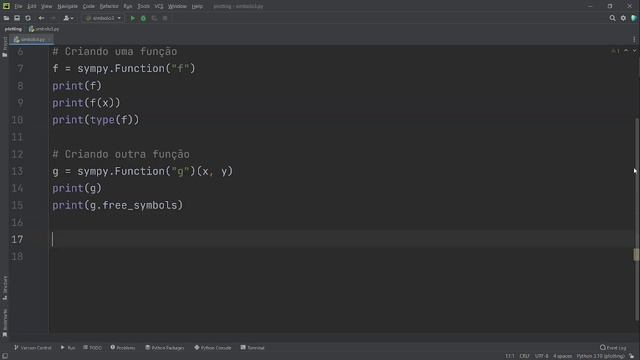Open the Navigate menu
The height and width of the screenshot is (360, 640).
pos(67,6)
